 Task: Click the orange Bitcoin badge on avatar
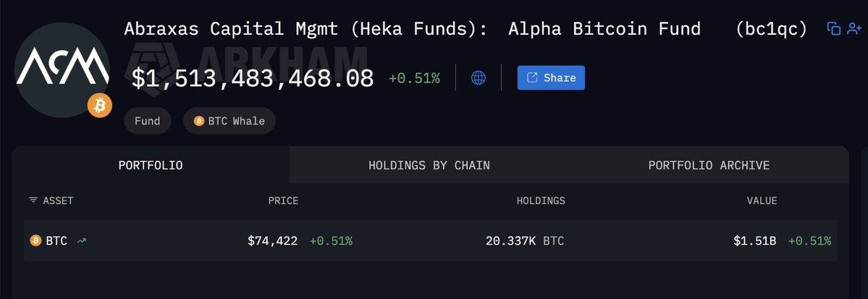pos(99,106)
